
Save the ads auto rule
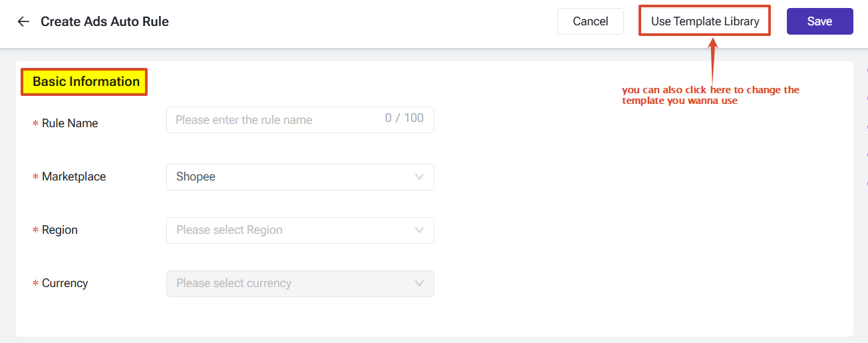(819, 21)
